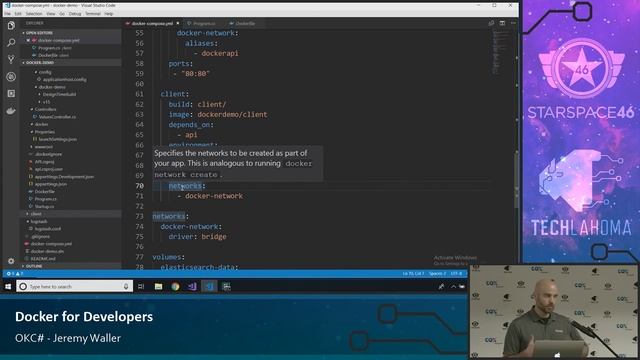Collapse the Controllers folder
The width and height of the screenshot is (640, 360).
45,109
